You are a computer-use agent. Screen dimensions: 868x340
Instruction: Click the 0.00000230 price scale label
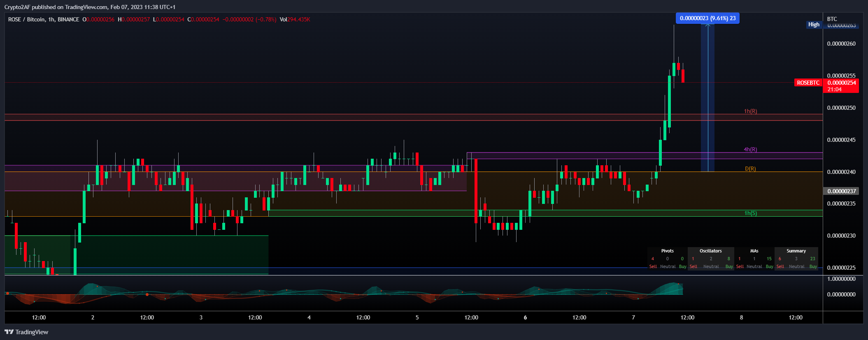click(841, 236)
